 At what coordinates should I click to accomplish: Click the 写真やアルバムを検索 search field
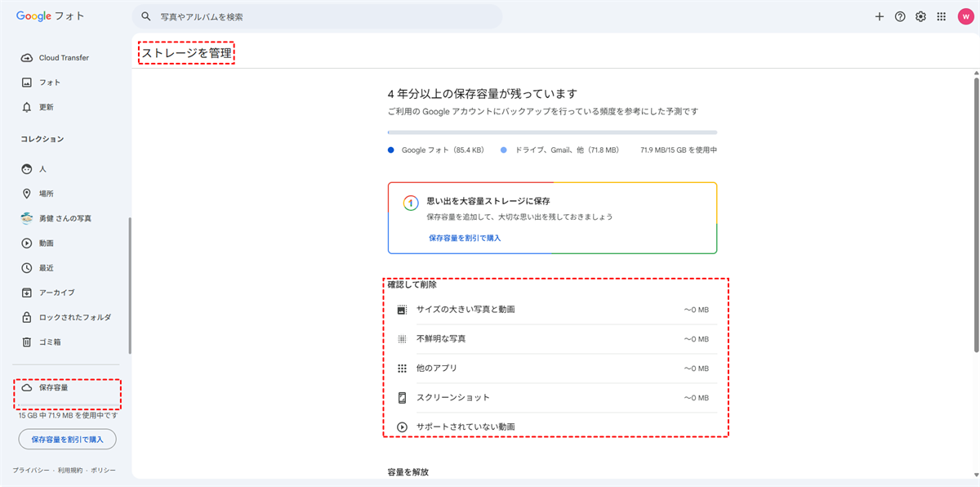[318, 16]
